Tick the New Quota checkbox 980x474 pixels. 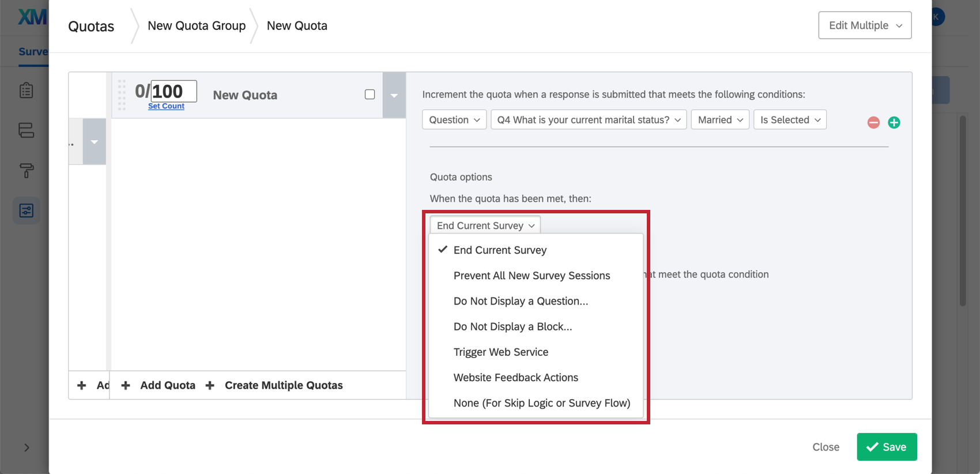tap(370, 95)
